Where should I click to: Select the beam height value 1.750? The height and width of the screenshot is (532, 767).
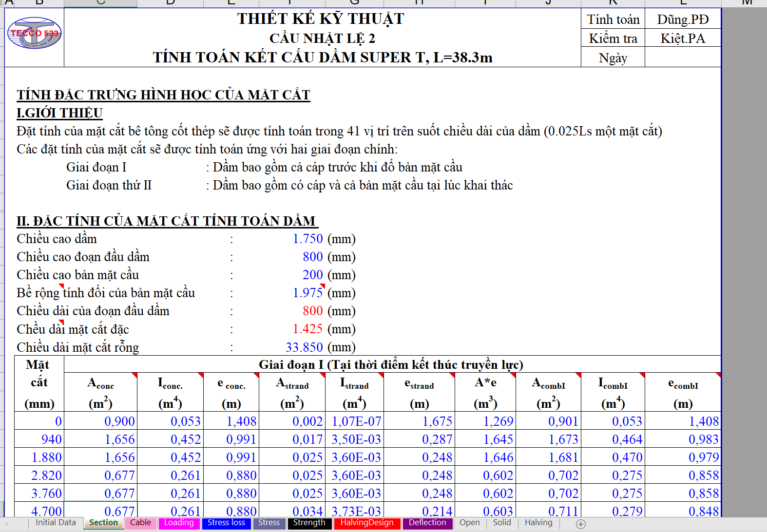click(307, 239)
